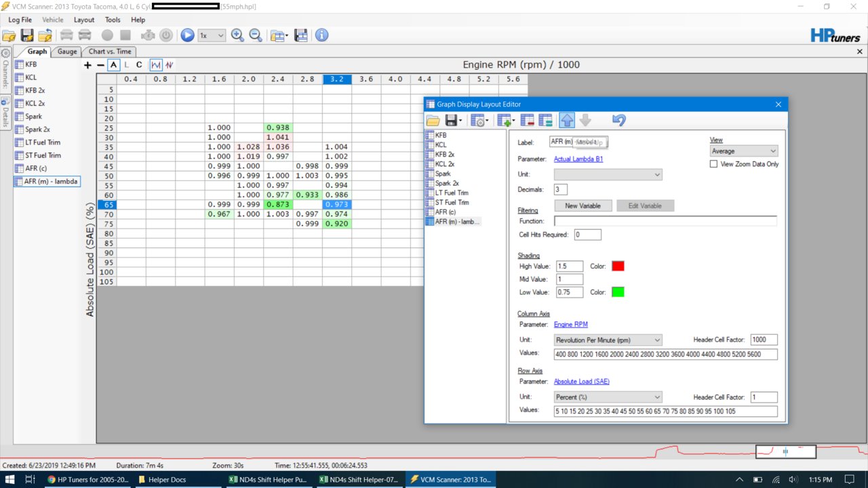Open the View Average dropdown
Screen dimensions: 868x488
[744, 151]
